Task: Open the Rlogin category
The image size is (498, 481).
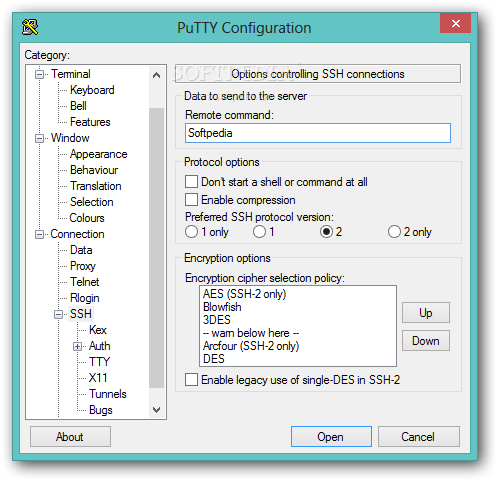Action: (85, 298)
